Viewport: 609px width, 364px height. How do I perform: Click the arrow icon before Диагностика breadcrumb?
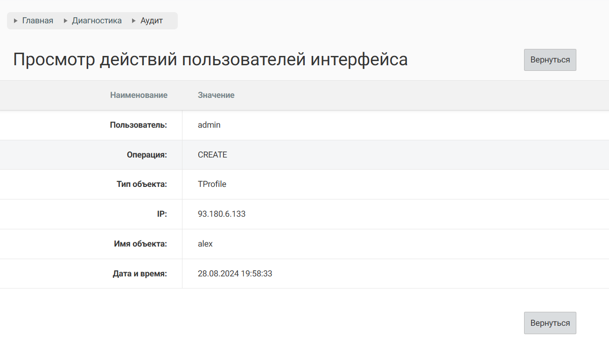pyautogui.click(x=66, y=21)
